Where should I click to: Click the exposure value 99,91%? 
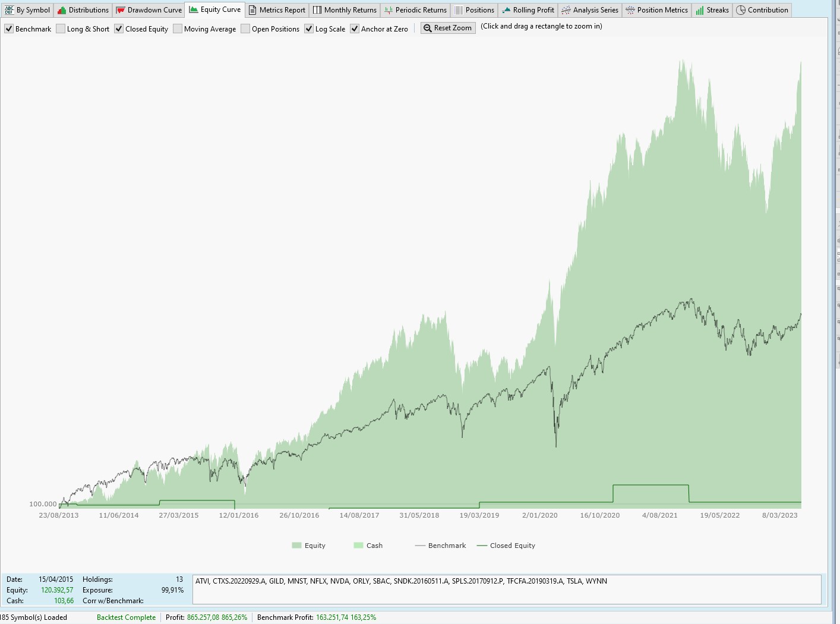point(172,590)
